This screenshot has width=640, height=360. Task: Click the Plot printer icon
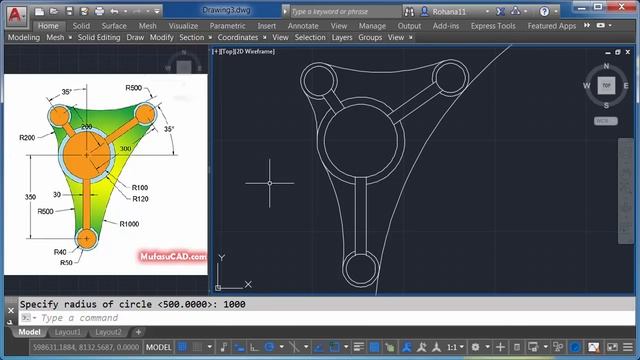(99, 11)
